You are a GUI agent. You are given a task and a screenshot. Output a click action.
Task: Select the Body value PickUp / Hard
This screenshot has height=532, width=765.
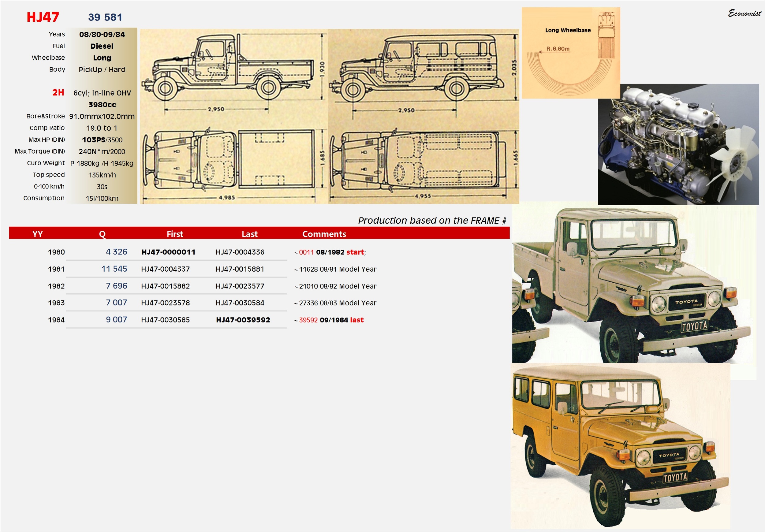tap(102, 69)
